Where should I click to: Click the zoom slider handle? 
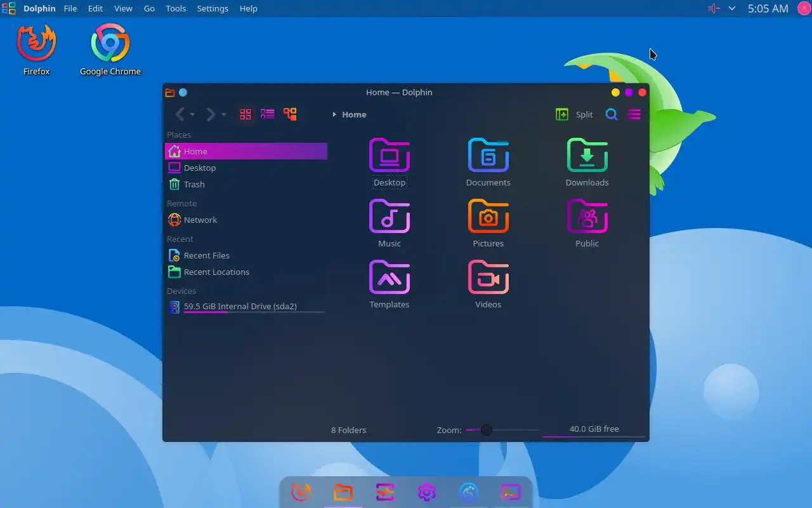(x=486, y=430)
